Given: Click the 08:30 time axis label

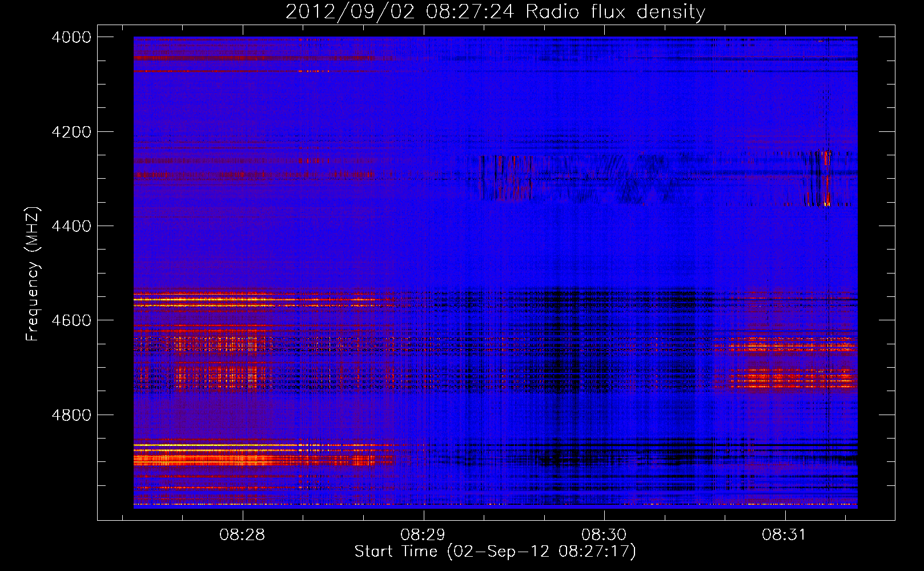Looking at the screenshot, I should [x=604, y=535].
